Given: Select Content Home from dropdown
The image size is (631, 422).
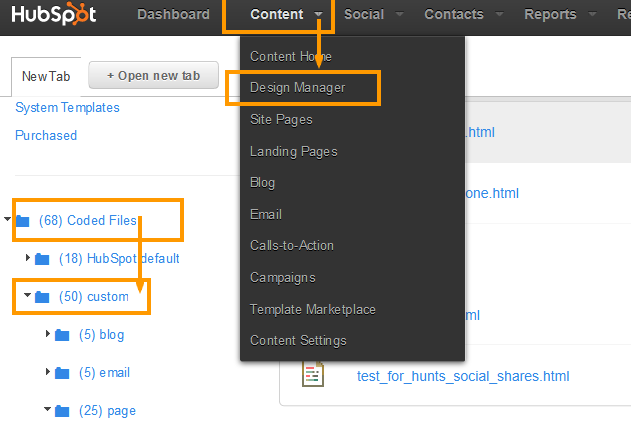Looking at the screenshot, I should (291, 56).
